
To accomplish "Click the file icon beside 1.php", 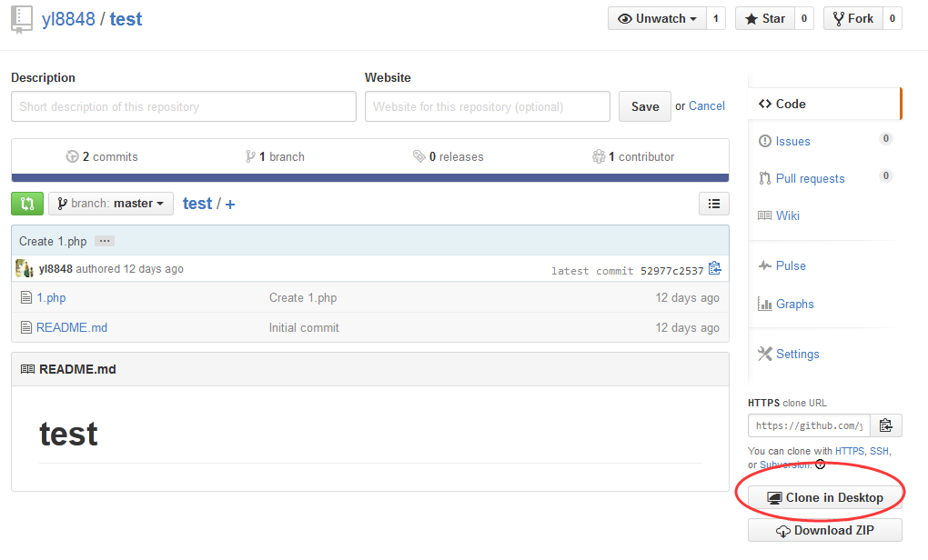I will pyautogui.click(x=26, y=297).
